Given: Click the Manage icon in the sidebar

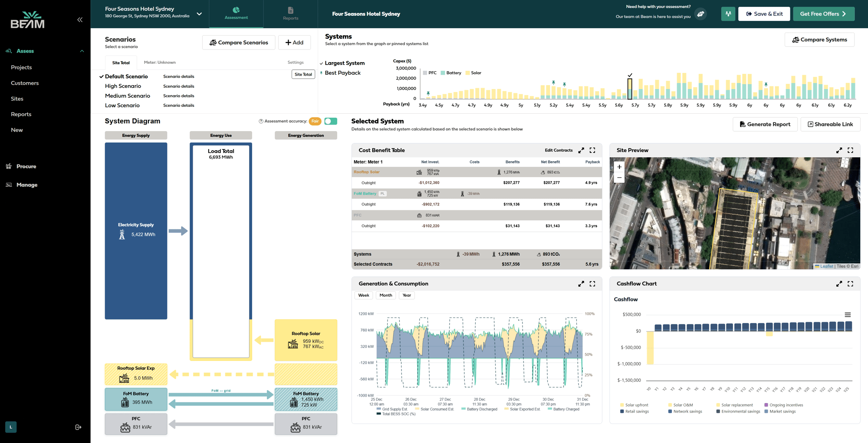Looking at the screenshot, I should 9,185.
